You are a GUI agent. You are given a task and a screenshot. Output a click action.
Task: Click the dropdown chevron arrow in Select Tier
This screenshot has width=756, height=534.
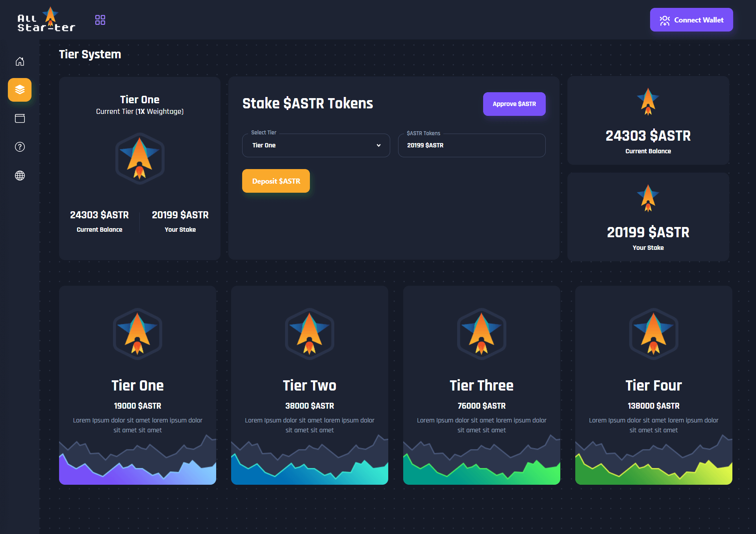378,145
